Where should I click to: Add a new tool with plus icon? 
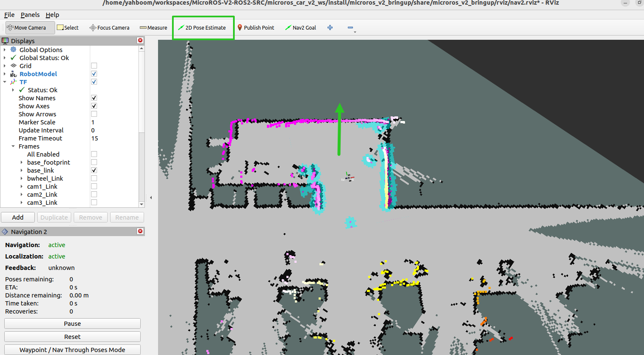coord(330,28)
